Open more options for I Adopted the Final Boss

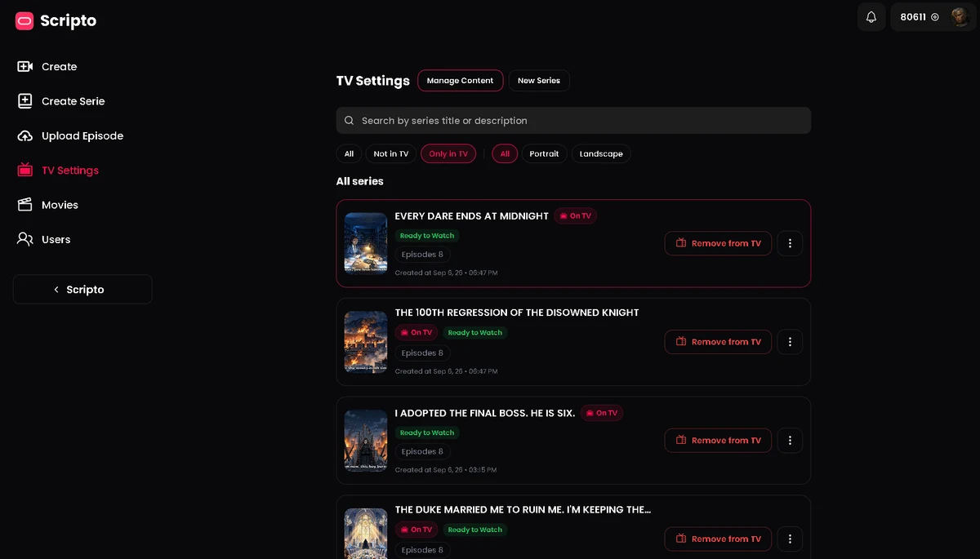pyautogui.click(x=790, y=441)
